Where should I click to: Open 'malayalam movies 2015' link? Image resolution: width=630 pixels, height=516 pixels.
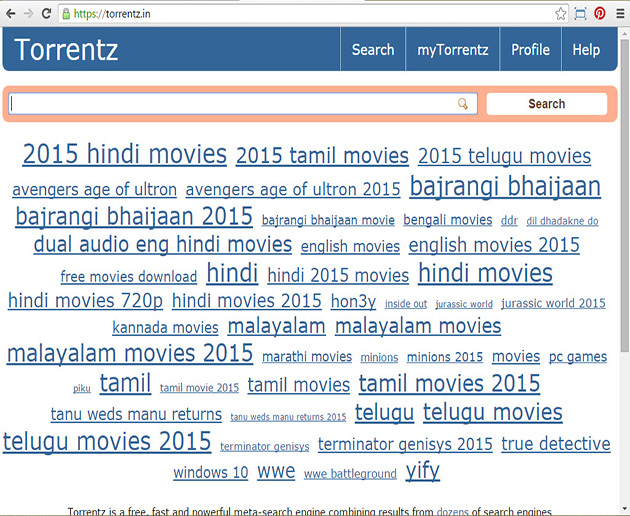click(130, 354)
